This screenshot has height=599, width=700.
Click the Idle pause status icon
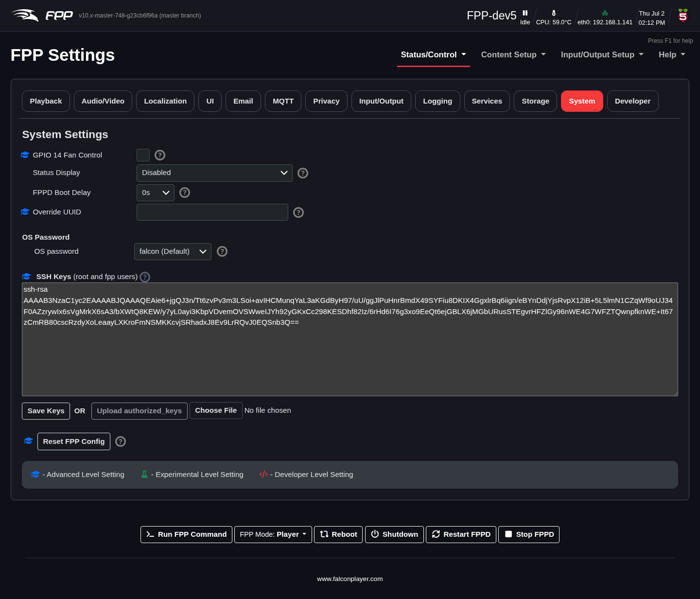(x=525, y=13)
